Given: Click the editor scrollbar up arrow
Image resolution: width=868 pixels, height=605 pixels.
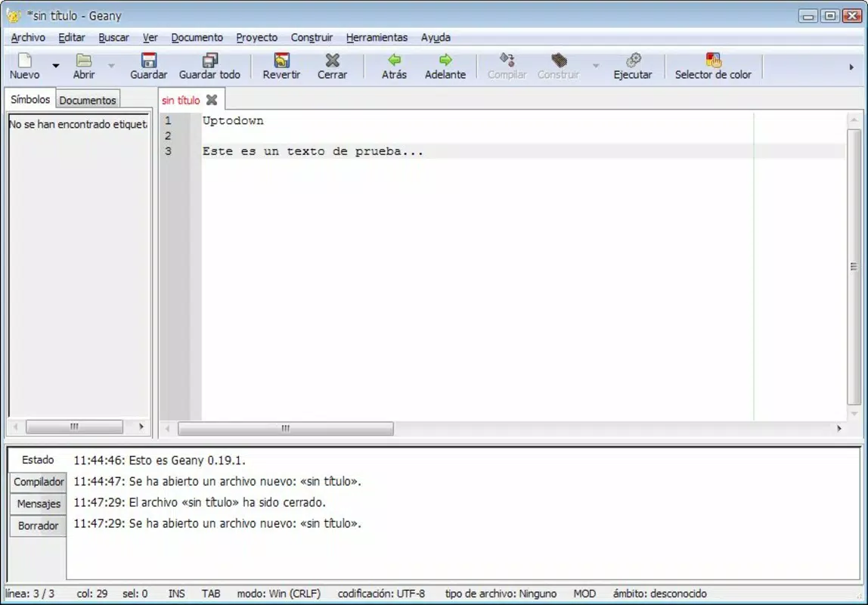Looking at the screenshot, I should click(x=854, y=120).
